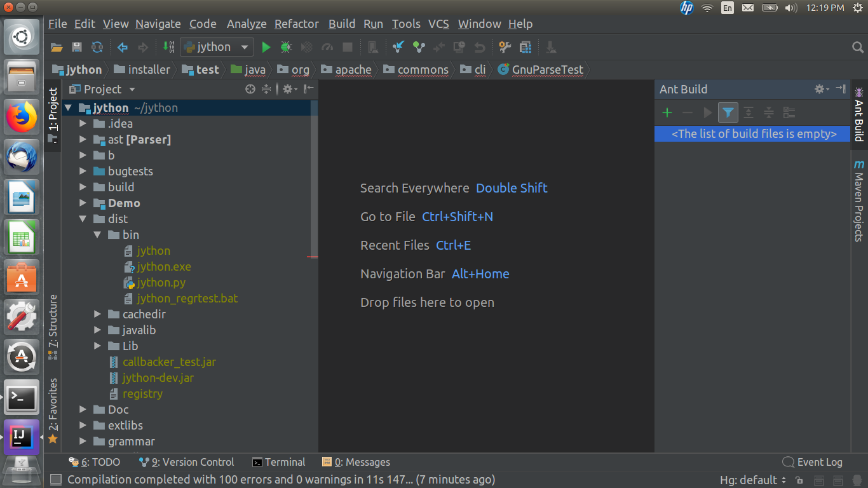
Task: Hide the Project panel using the hide icon
Action: click(x=309, y=90)
